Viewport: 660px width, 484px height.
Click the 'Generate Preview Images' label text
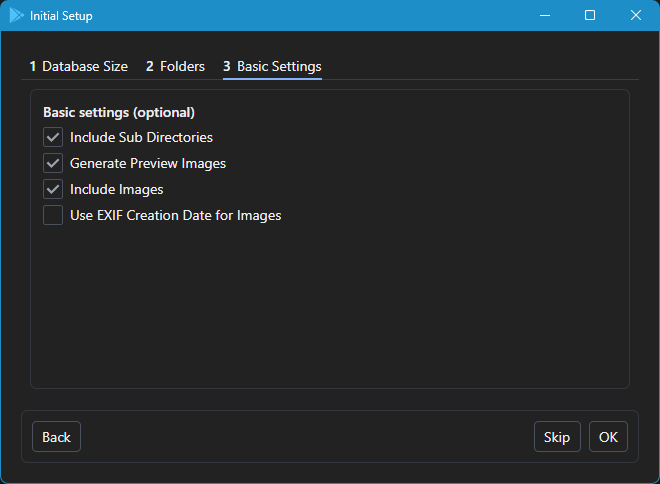click(x=147, y=163)
